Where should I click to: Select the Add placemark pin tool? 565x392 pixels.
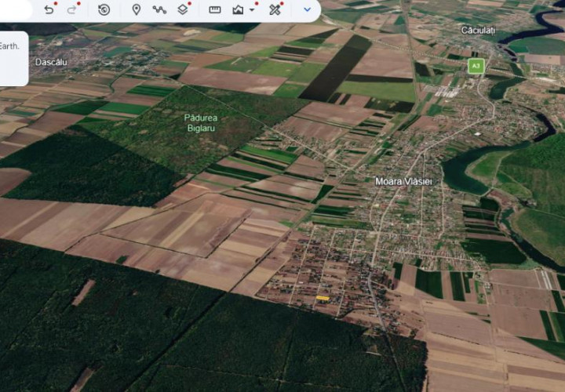[x=137, y=9]
